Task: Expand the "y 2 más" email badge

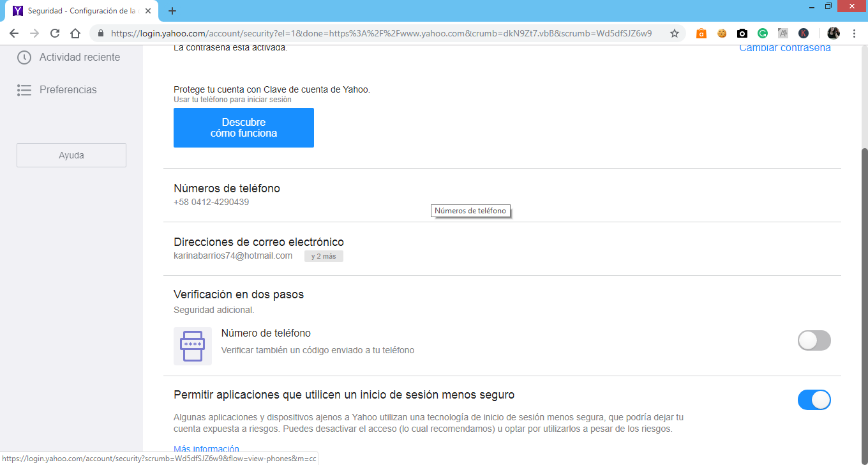Action: [x=324, y=256]
